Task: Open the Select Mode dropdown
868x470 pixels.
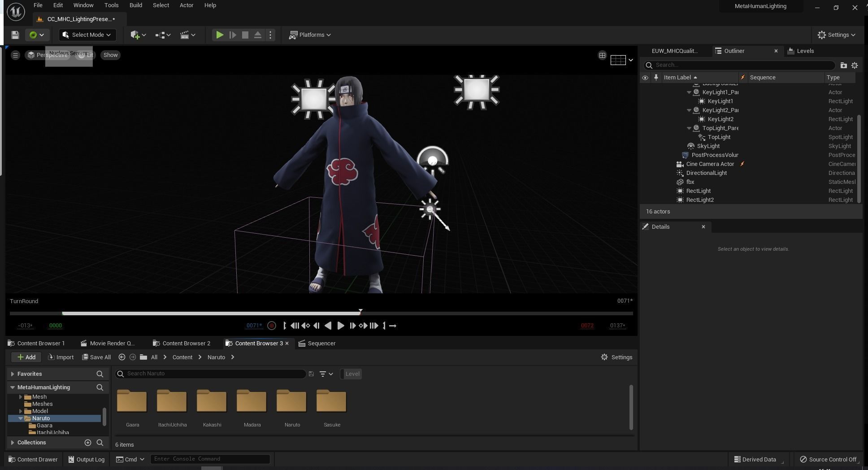Action: coord(87,35)
